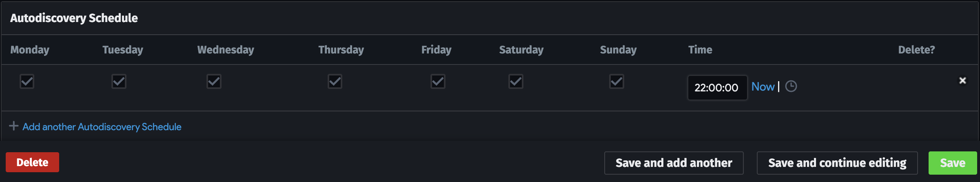Disable the Sunday checkbox
This screenshot has width=980, height=182.
616,82
